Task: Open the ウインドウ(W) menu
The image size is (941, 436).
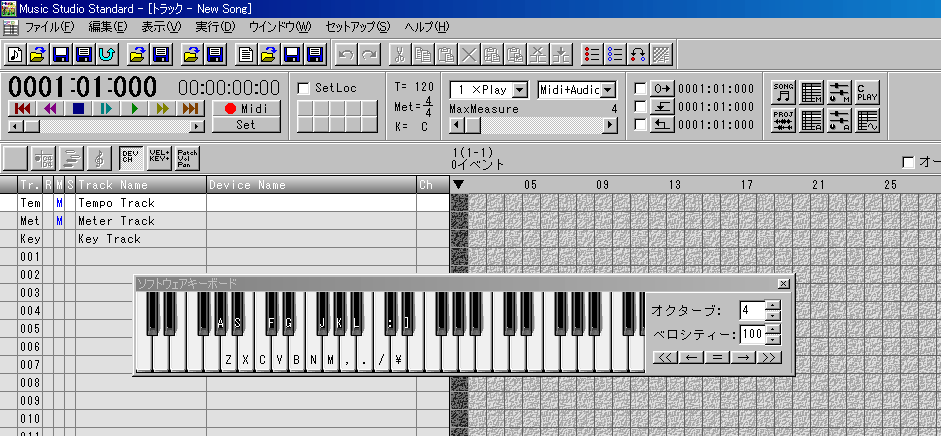Action: pyautogui.click(x=280, y=27)
